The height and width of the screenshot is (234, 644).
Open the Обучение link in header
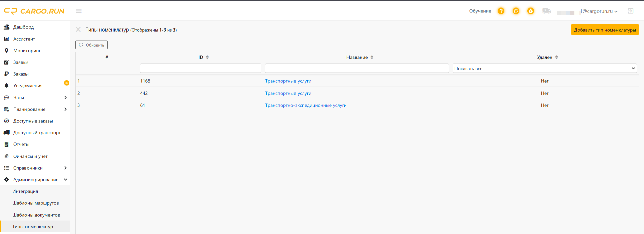480,11
